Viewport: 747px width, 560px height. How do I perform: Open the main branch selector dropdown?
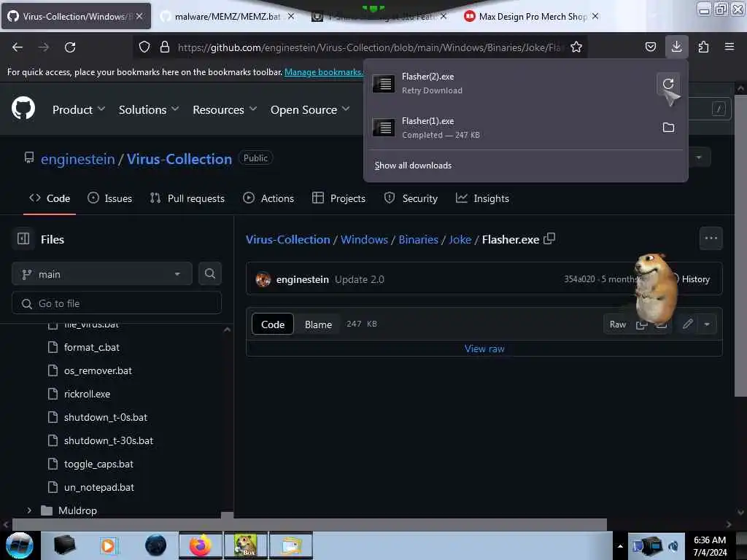tap(102, 274)
